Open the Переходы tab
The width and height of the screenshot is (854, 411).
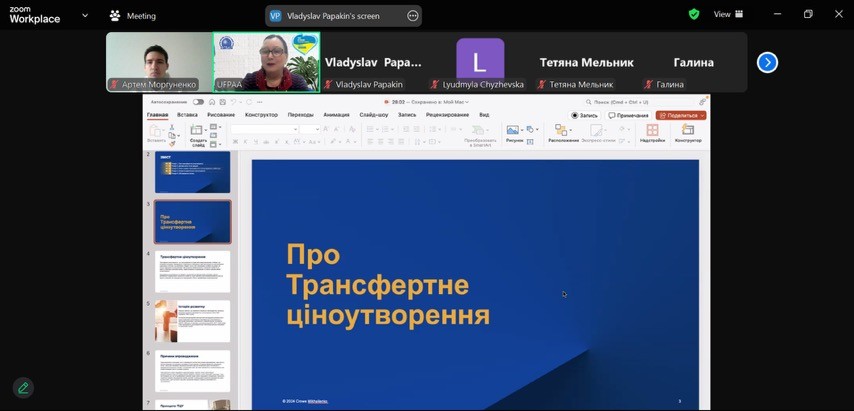301,115
